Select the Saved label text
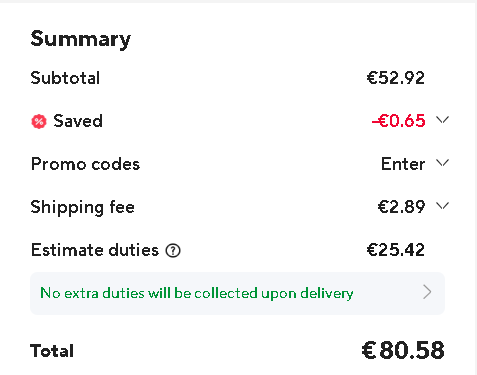The image size is (477, 375). click(x=78, y=121)
